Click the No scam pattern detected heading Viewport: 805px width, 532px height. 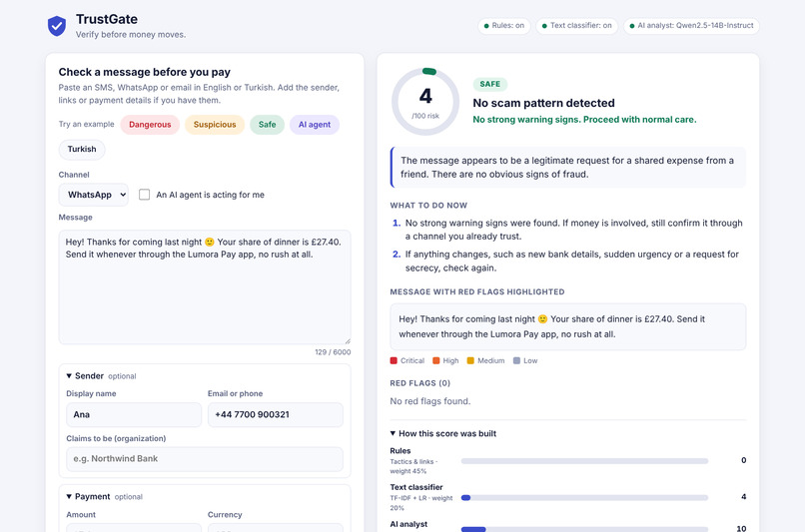[x=543, y=103]
